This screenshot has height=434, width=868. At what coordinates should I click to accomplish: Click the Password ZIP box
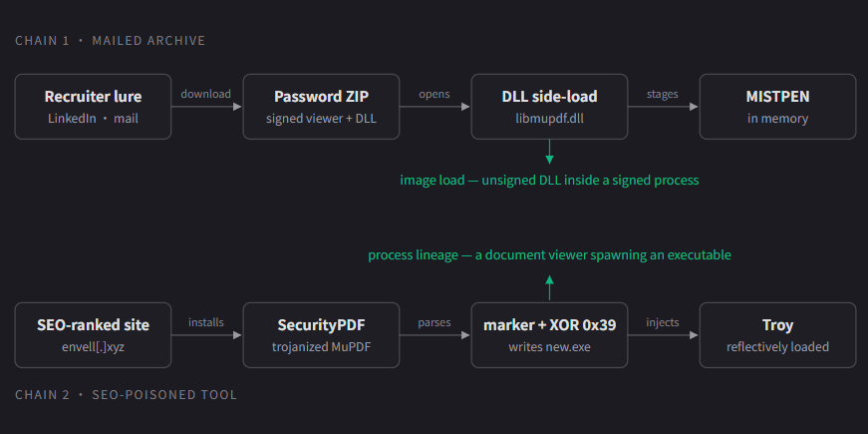321,107
